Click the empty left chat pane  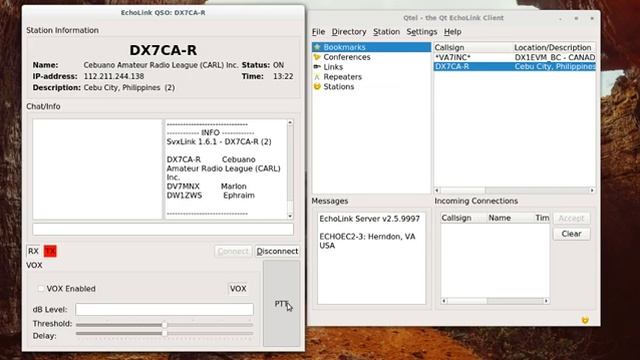pos(98,169)
